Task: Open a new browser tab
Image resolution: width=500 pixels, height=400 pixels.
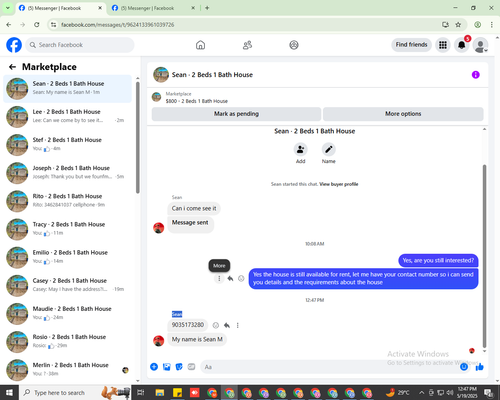Action: pos(207,8)
